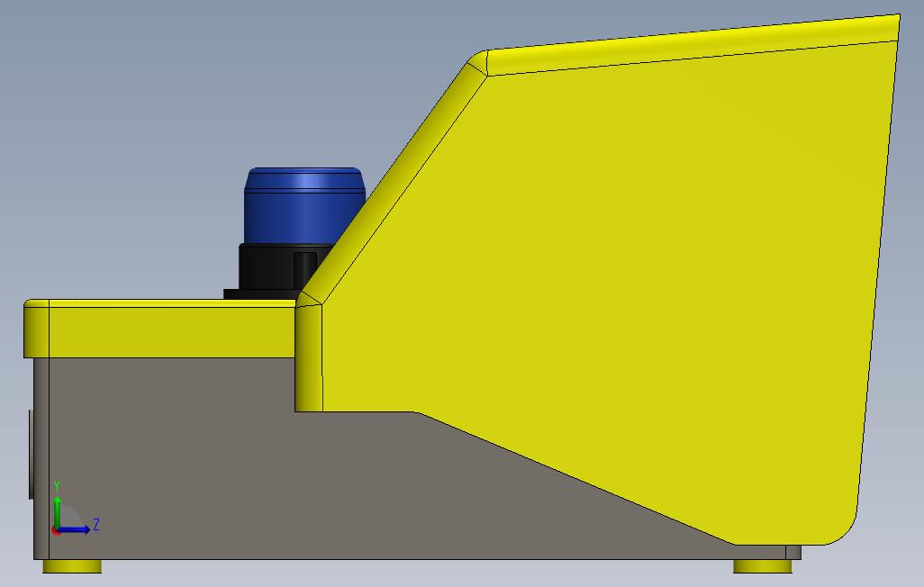Select the left yellow rubber foot
924x587 pixels.
(72, 566)
